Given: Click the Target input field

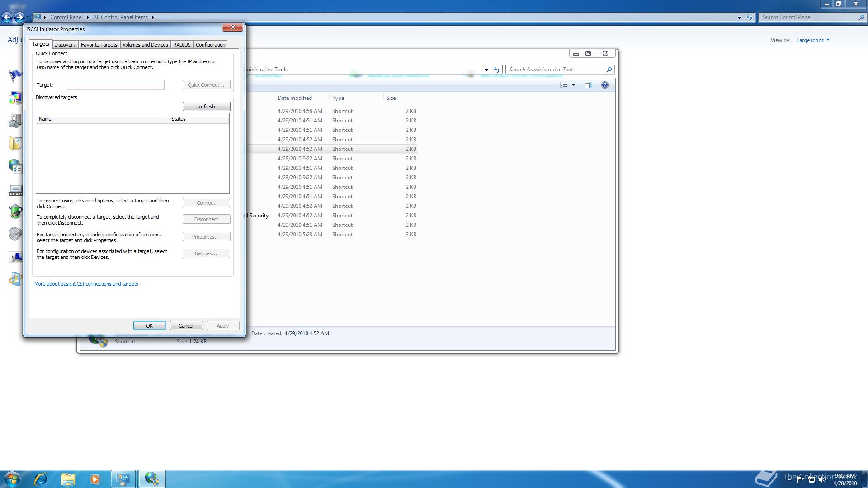Looking at the screenshot, I should pos(116,85).
